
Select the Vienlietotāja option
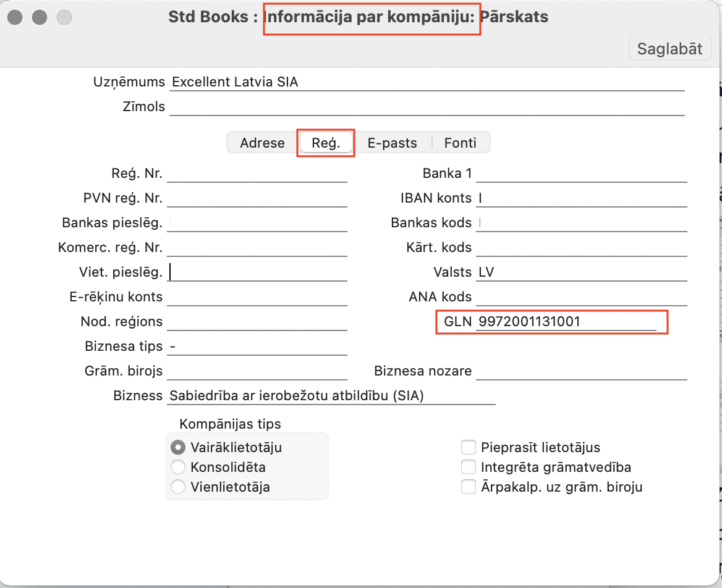click(x=178, y=487)
